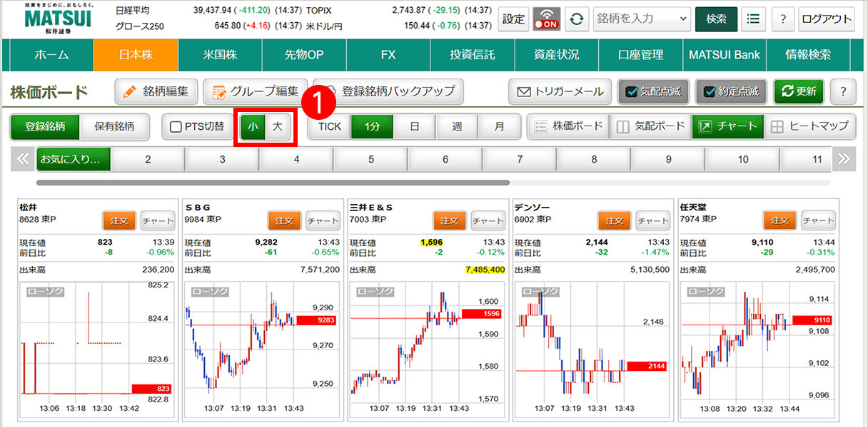Select the 週 chart interval

click(457, 126)
